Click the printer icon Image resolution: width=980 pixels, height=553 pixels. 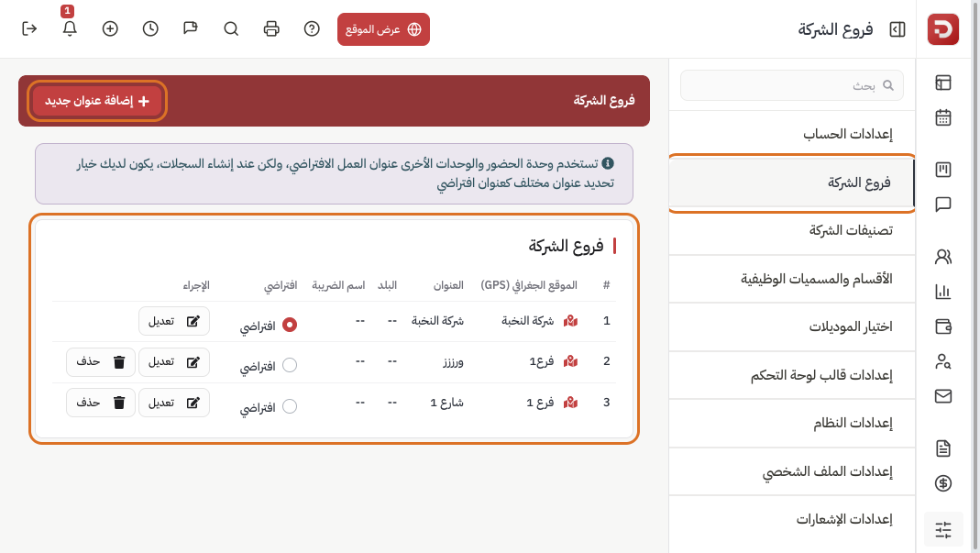click(271, 28)
